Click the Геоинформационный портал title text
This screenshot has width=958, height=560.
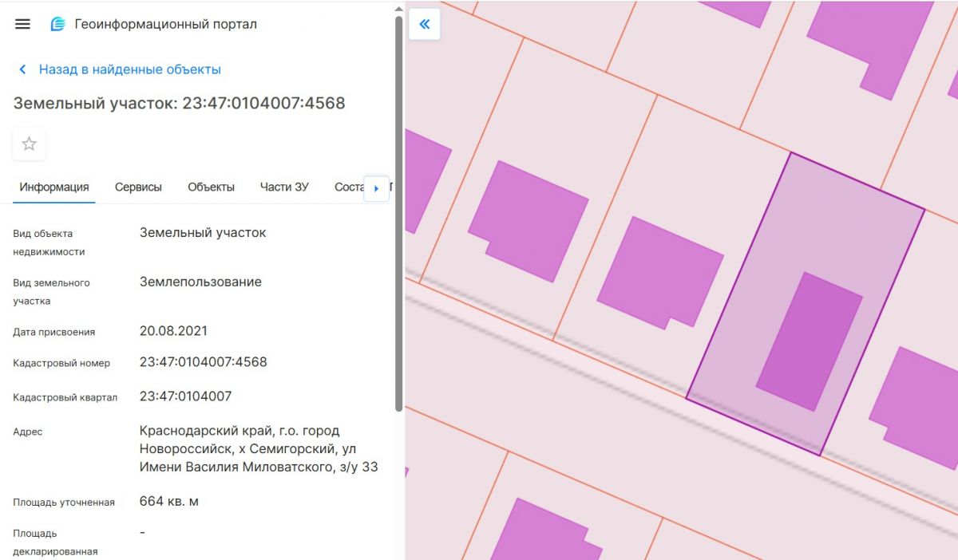[165, 24]
